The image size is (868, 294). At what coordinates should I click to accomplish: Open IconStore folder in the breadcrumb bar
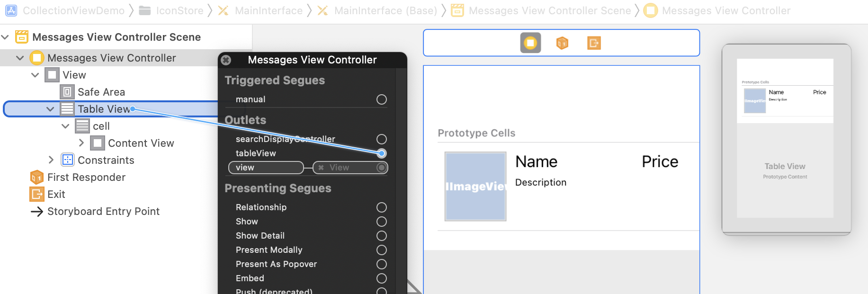179,10
